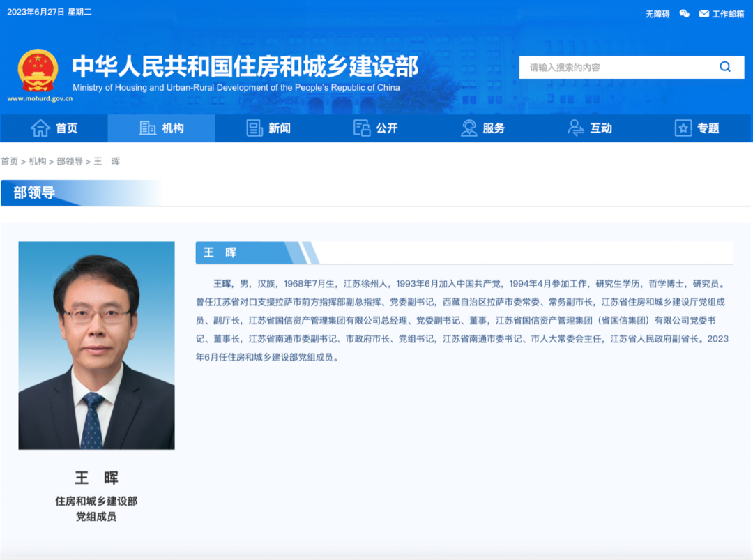Click the star icon beside 专题
The image size is (753, 560).
click(x=683, y=128)
